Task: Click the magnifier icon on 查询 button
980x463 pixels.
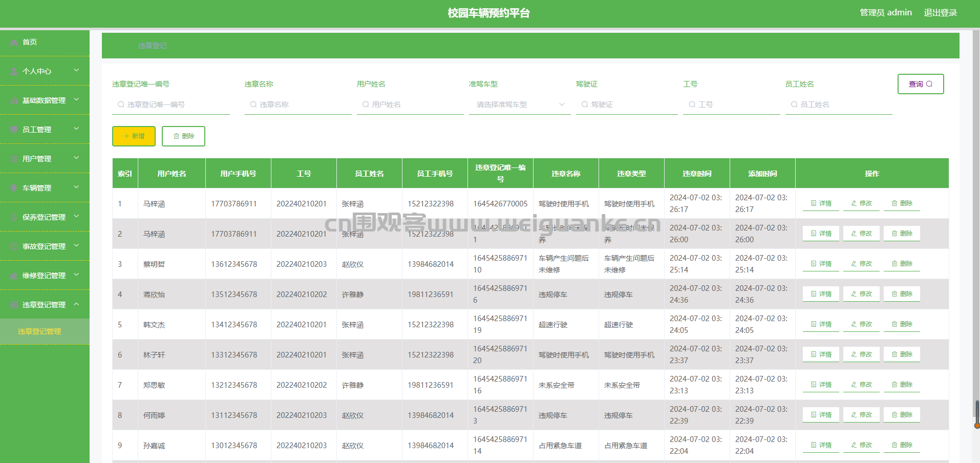Action: (929, 84)
